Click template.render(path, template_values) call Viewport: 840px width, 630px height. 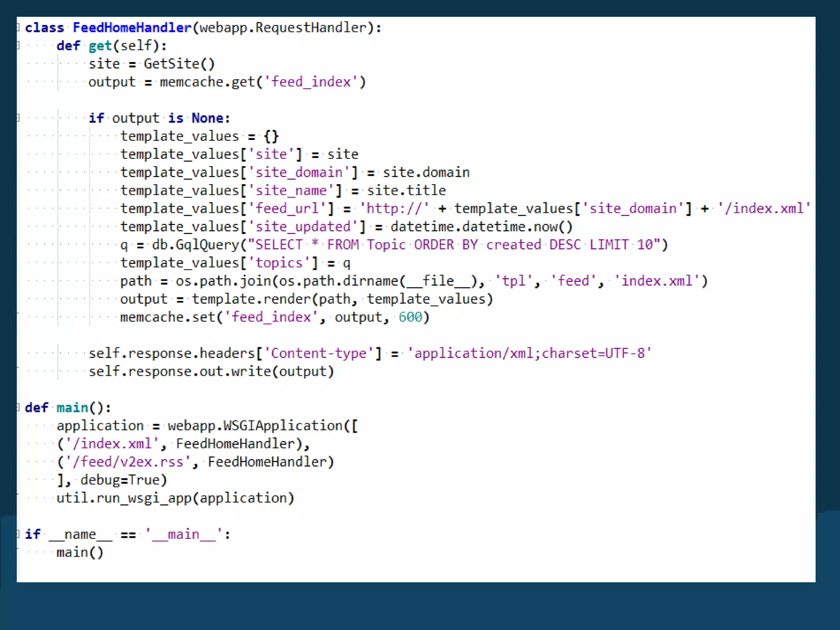(342, 299)
